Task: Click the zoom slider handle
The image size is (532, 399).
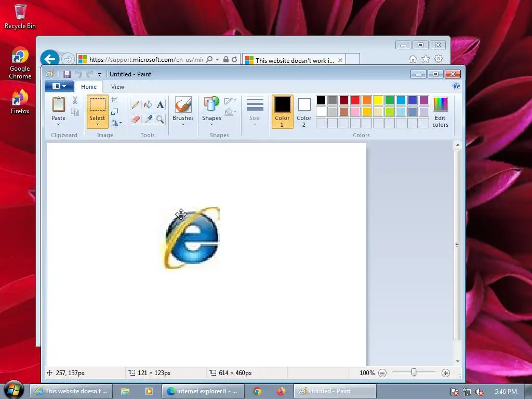Action: (414, 373)
